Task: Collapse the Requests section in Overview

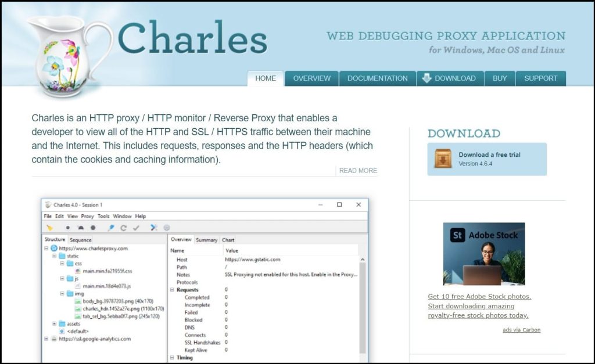Action: (x=172, y=290)
